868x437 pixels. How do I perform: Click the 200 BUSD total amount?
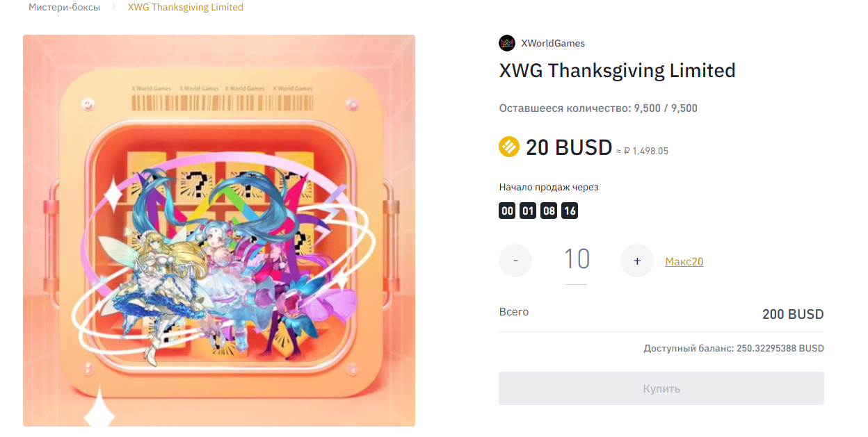click(x=793, y=314)
